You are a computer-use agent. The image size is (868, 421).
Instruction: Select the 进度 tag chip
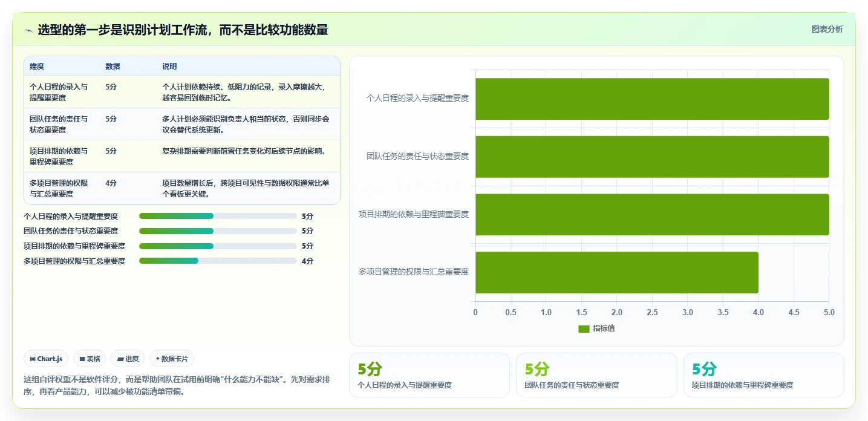click(128, 359)
